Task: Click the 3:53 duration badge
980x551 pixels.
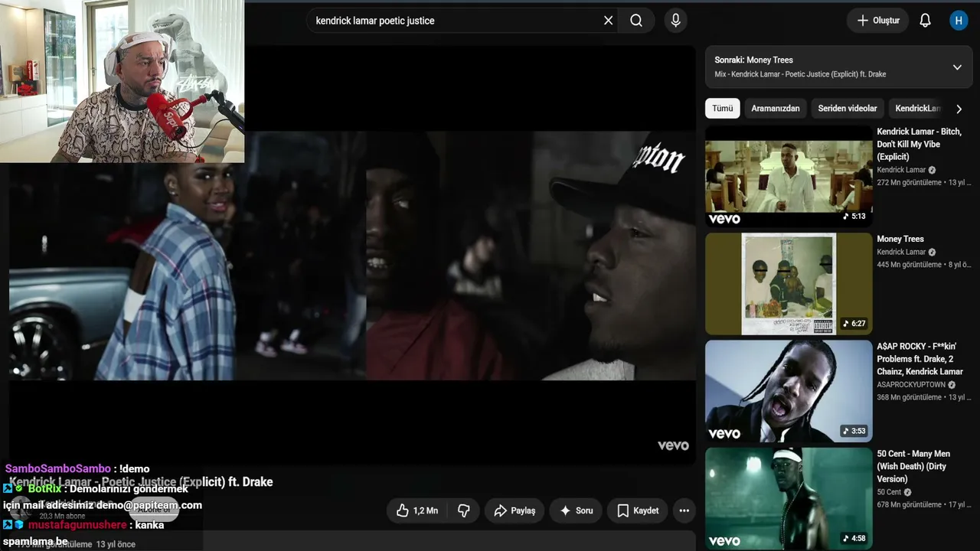Action: pyautogui.click(x=854, y=431)
